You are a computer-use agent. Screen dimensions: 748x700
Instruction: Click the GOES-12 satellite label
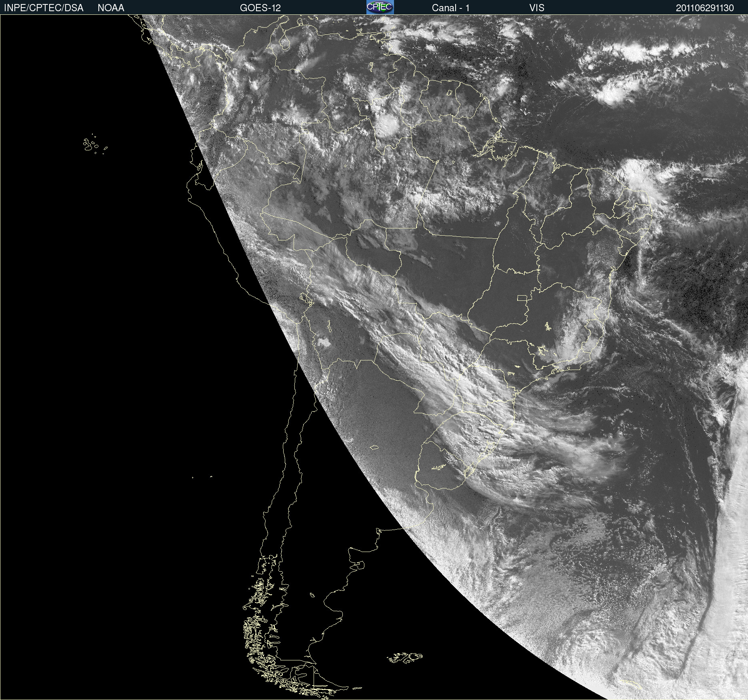coord(260,8)
